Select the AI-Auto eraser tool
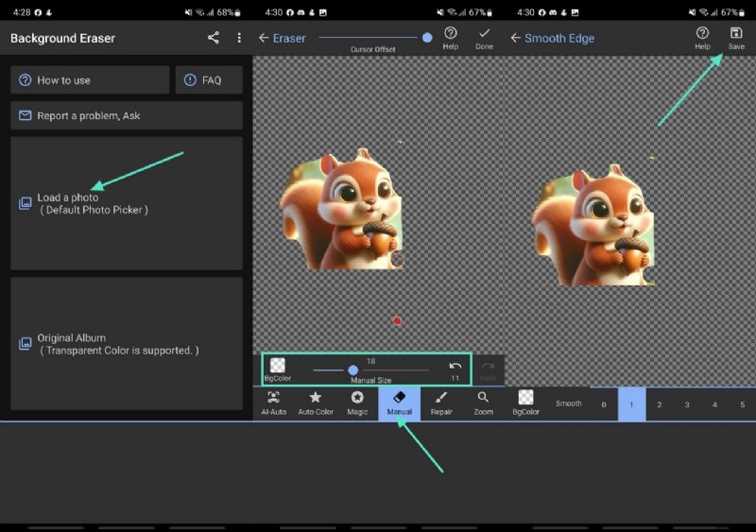 click(x=273, y=403)
